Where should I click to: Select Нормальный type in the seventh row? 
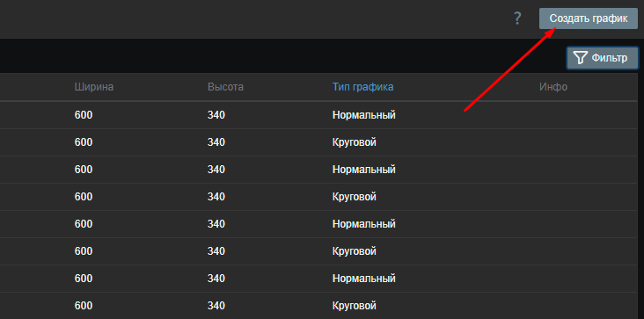[363, 279]
